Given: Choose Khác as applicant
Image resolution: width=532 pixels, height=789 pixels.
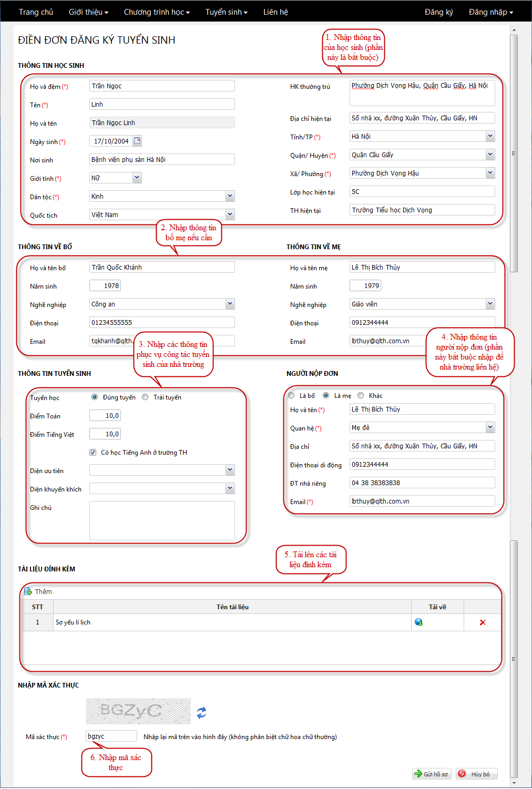Looking at the screenshot, I should tap(361, 395).
